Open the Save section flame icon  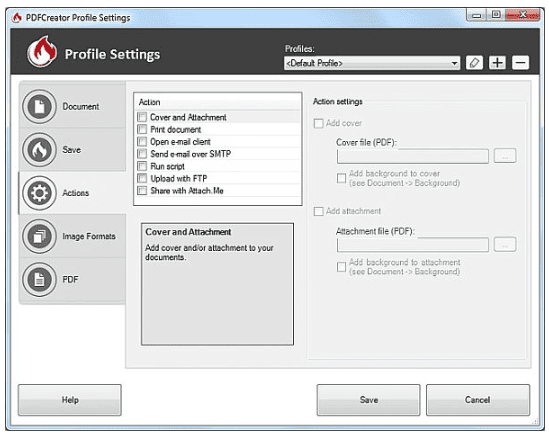(x=39, y=150)
